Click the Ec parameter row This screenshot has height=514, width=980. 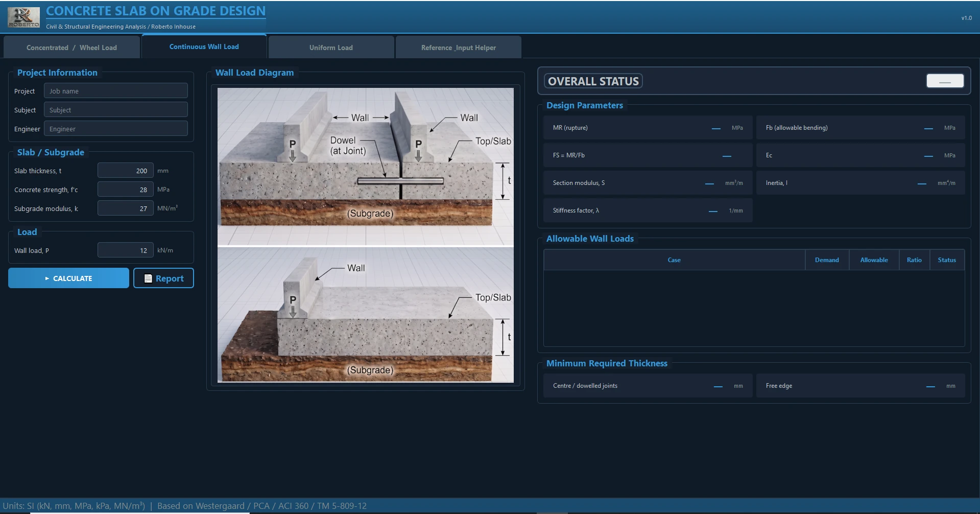coord(861,155)
